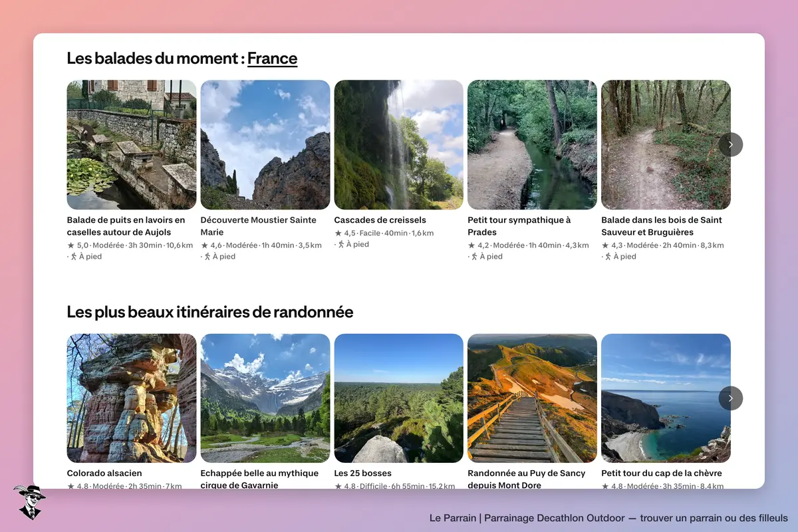Select the Les 25 bosses forest photo
Image resolution: width=798 pixels, height=532 pixels.
399,398
